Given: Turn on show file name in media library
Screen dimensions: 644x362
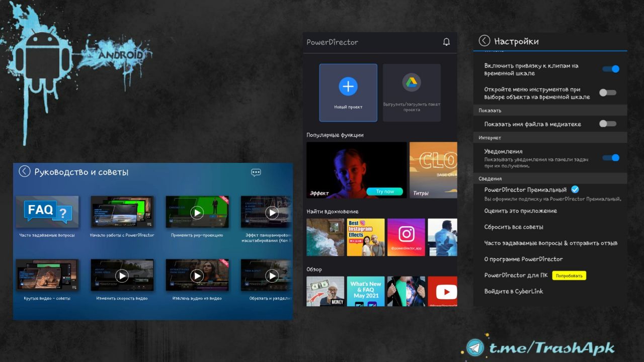Looking at the screenshot, I should [608, 124].
